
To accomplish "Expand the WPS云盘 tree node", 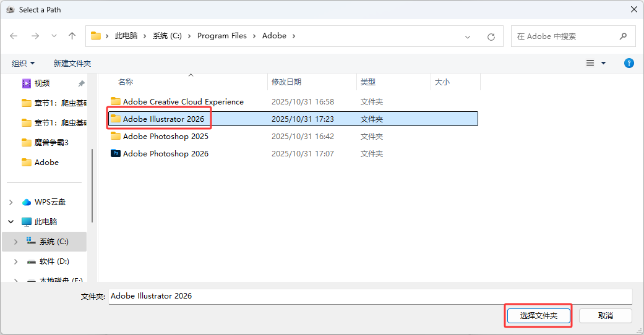I will click(x=11, y=202).
